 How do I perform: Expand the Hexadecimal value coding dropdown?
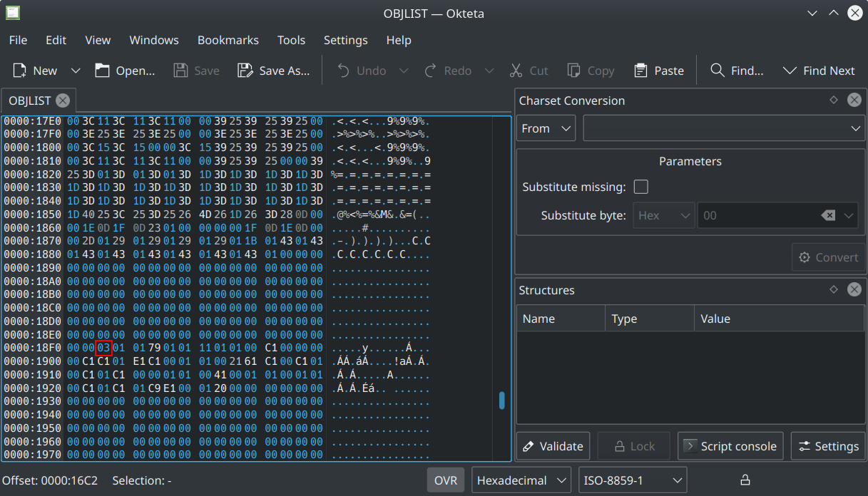coord(521,480)
